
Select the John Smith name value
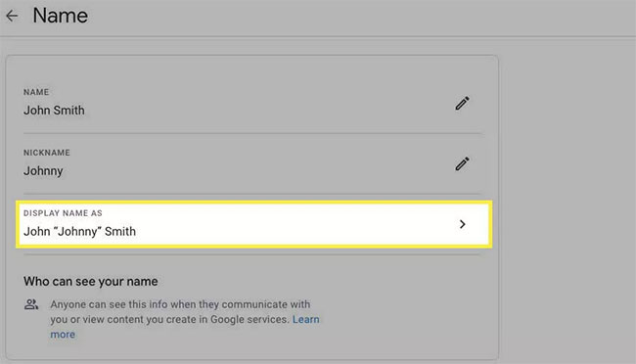pyautogui.click(x=54, y=111)
